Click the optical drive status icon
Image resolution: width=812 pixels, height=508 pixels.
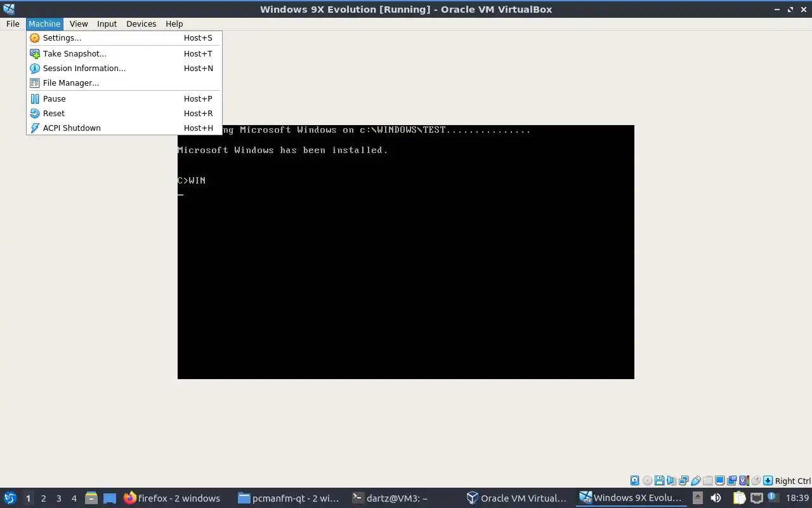tap(647, 481)
